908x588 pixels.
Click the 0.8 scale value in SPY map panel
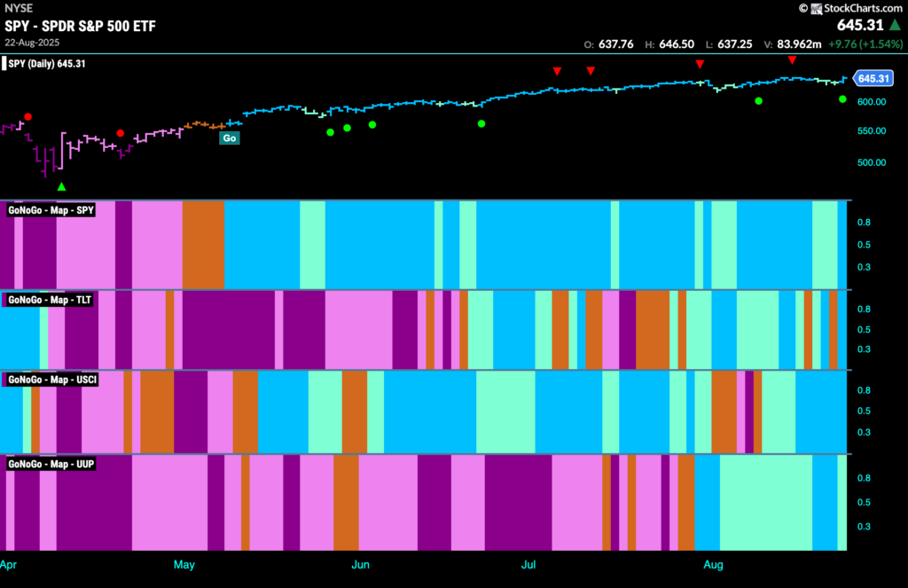click(x=864, y=223)
